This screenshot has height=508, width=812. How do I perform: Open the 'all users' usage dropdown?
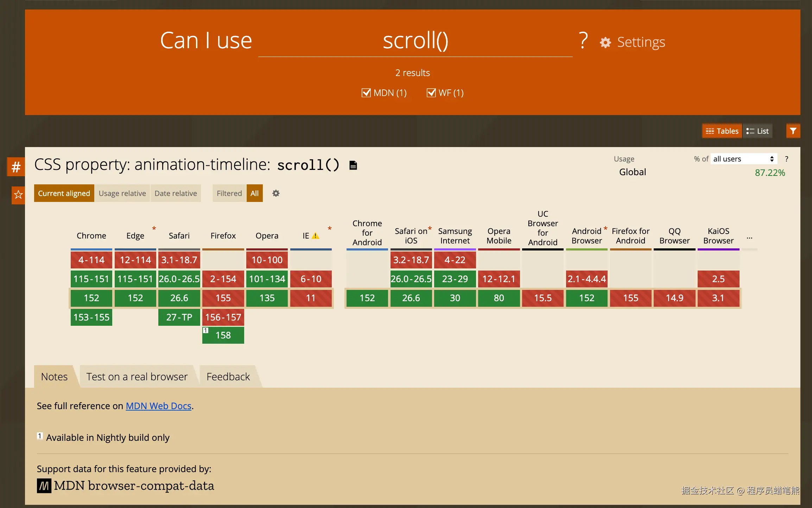743,159
